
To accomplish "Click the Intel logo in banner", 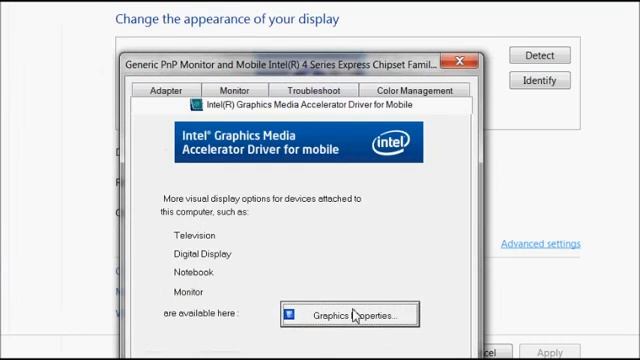I will (x=391, y=142).
